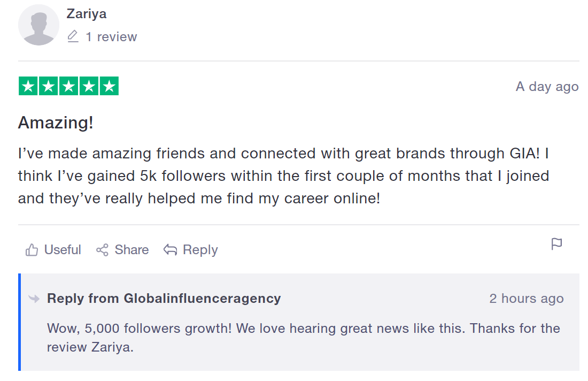
Task: View the "1 review" count link
Action: coord(111,37)
